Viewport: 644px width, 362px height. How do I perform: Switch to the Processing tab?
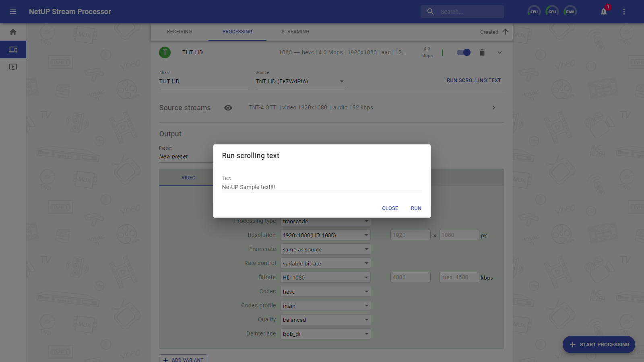(x=237, y=32)
